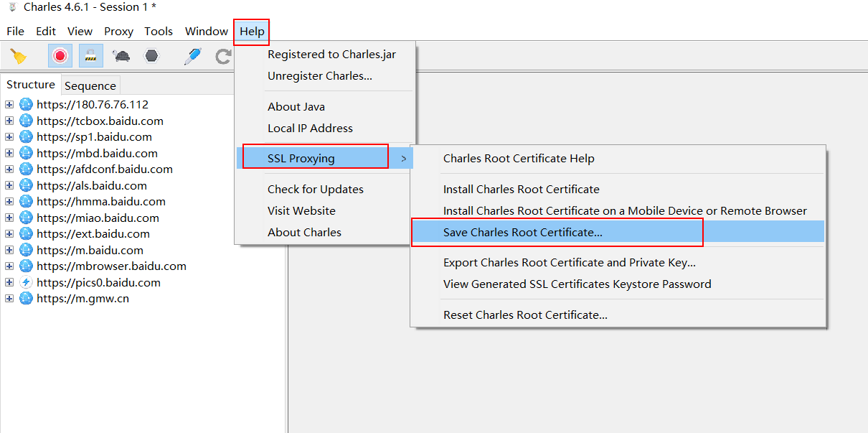Screen dimensions: 868x433
Task: Expand the https://pics0.baidu.com tree node
Action: [x=9, y=282]
